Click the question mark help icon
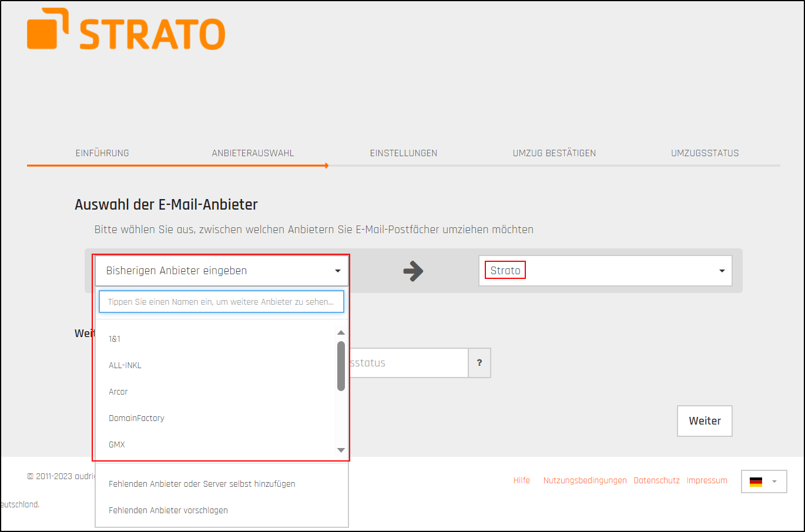The image size is (805, 532). pos(479,363)
